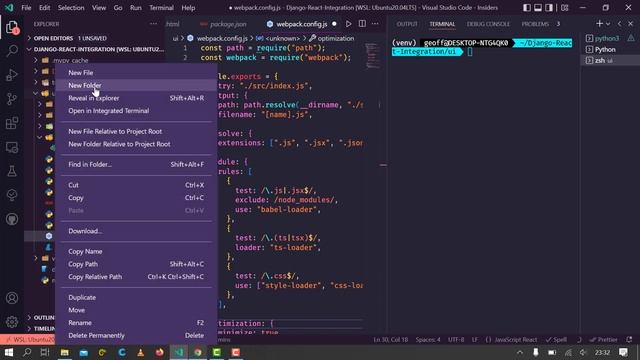Toggle Prettier in status bar

click(x=604, y=340)
